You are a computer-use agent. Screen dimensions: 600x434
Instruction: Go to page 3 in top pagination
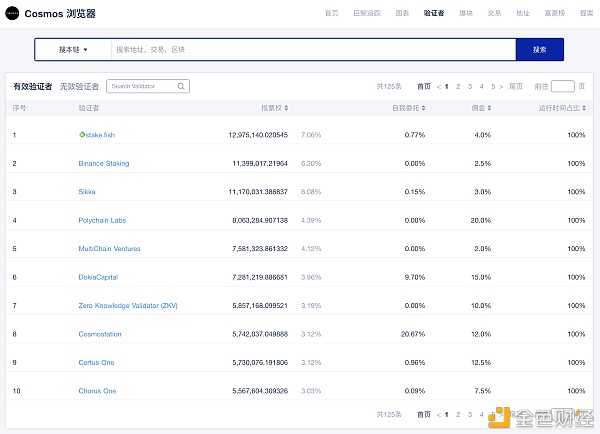[x=470, y=87]
